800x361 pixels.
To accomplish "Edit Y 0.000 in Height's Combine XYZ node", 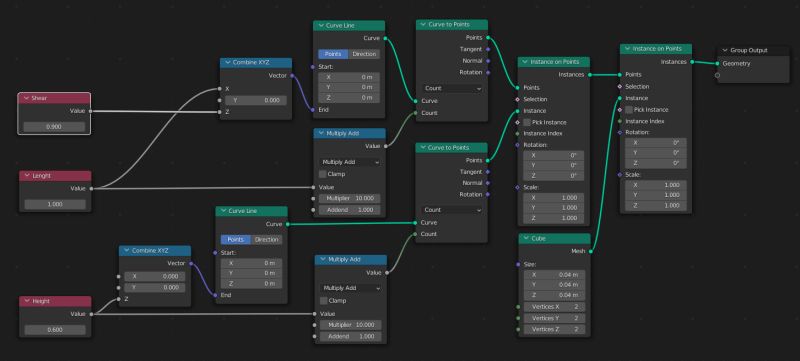I will (155, 288).
